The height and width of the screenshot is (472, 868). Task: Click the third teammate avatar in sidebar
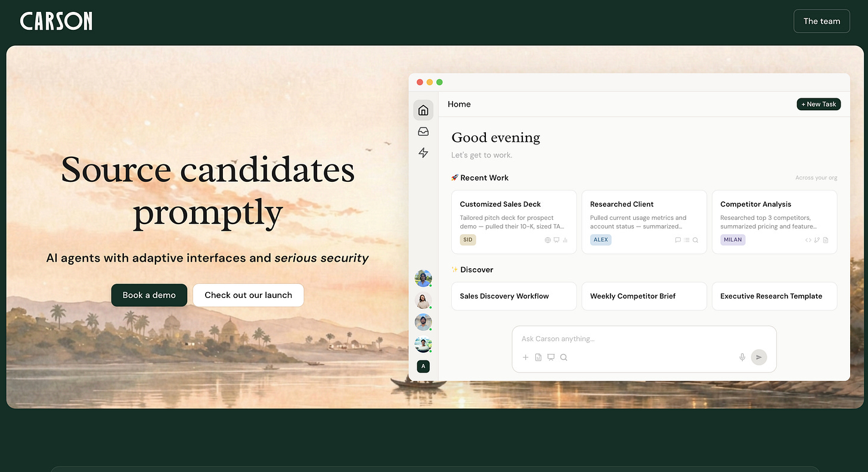pos(423,322)
